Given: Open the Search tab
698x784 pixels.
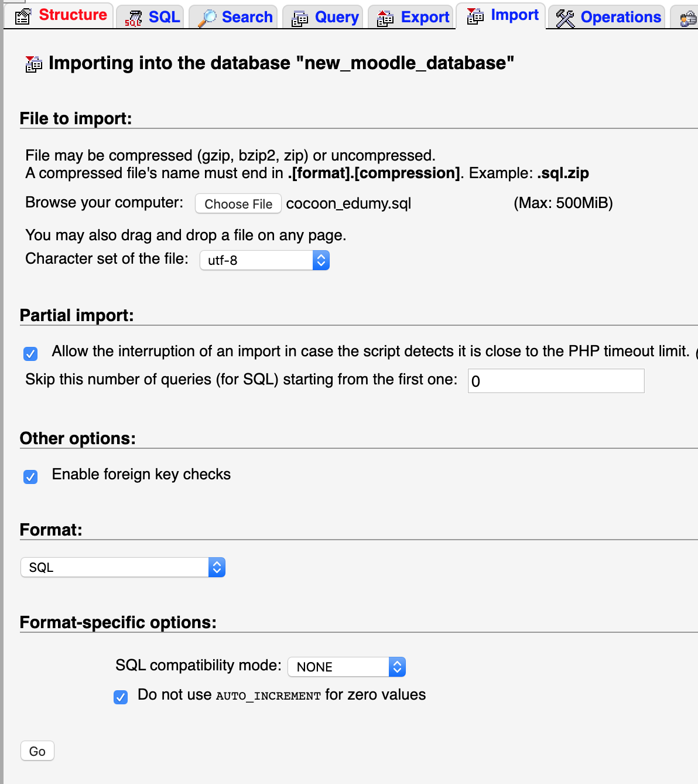Looking at the screenshot, I should 233,17.
